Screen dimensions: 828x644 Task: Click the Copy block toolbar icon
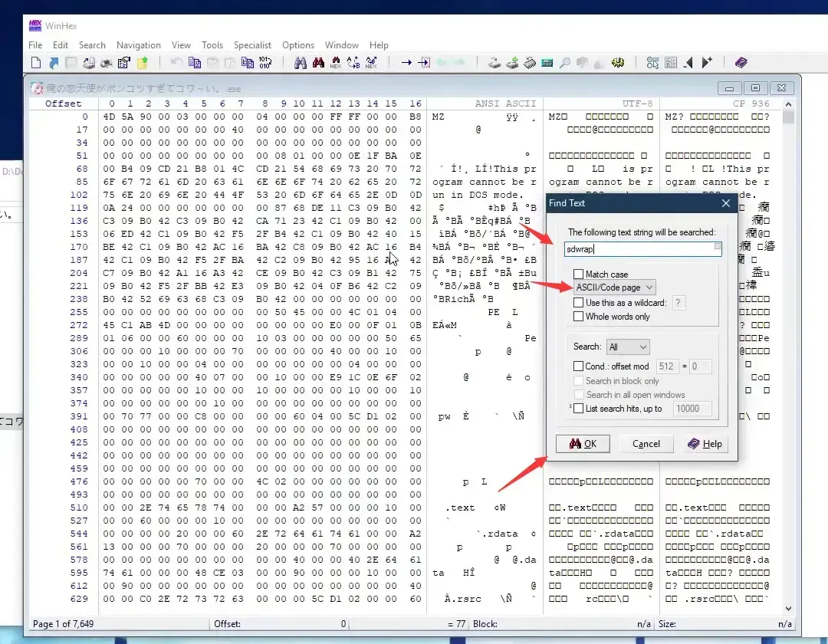click(x=194, y=63)
